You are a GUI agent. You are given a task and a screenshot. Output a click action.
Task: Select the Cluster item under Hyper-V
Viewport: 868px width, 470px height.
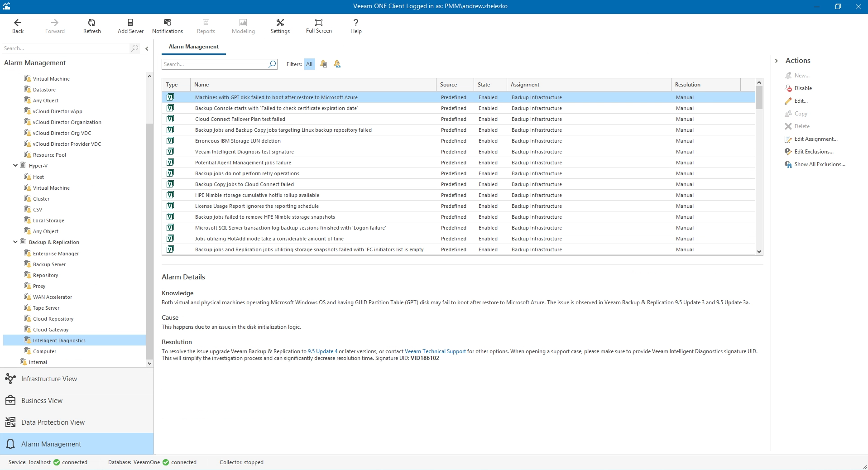pyautogui.click(x=41, y=199)
